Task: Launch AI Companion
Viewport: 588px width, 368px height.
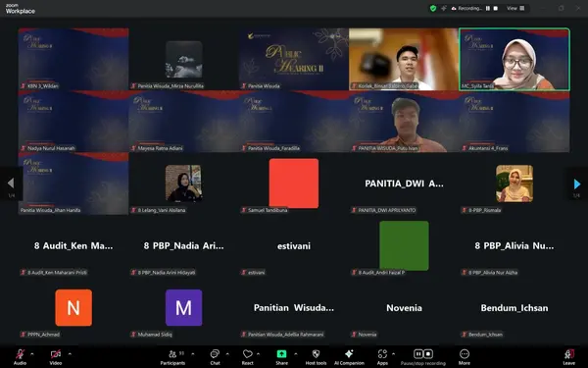Action: point(349,357)
